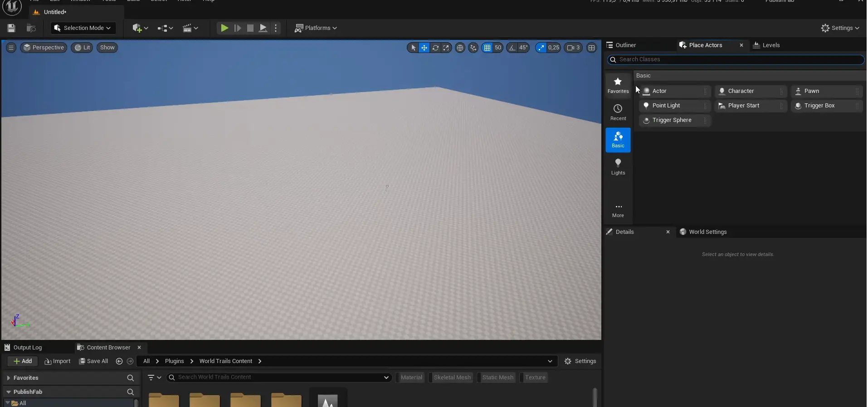Activate the Translate move tool

(x=424, y=48)
